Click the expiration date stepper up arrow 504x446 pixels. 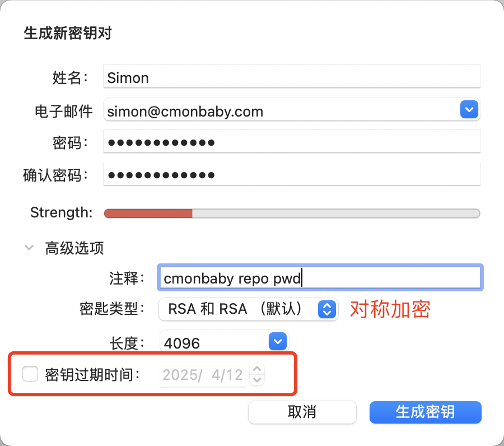pos(257,369)
